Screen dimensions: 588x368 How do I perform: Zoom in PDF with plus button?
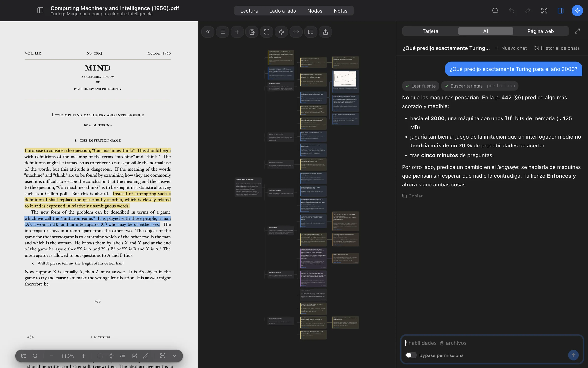pyautogui.click(x=83, y=356)
